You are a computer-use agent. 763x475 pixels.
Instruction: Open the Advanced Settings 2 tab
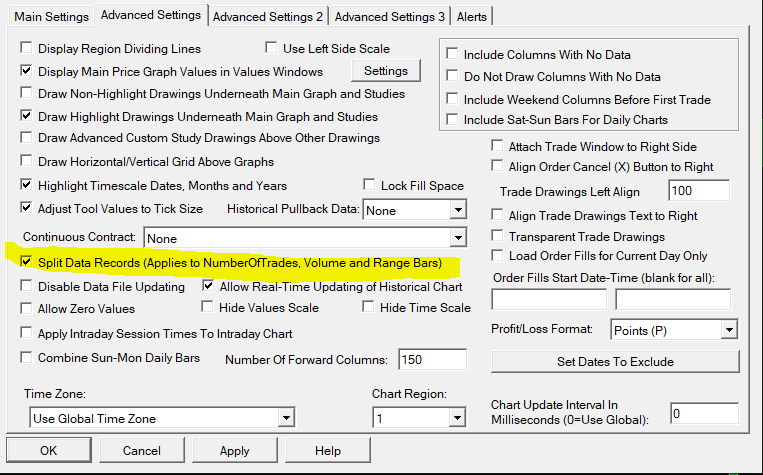point(267,16)
